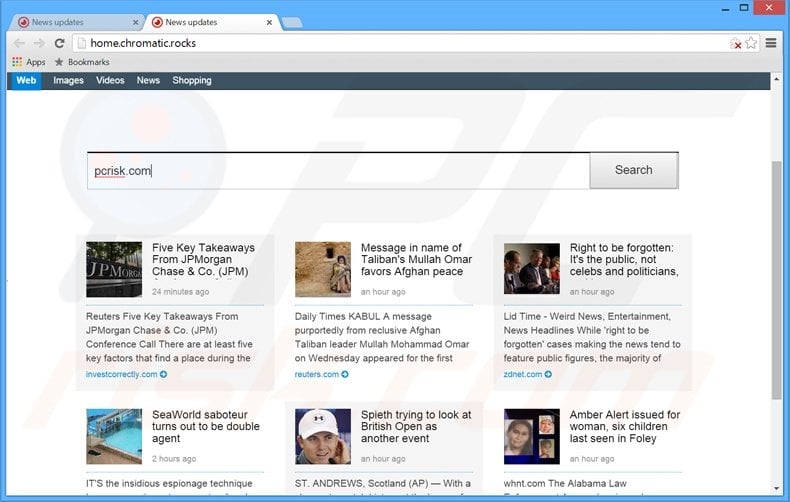Switch to Videos search category

tap(110, 81)
